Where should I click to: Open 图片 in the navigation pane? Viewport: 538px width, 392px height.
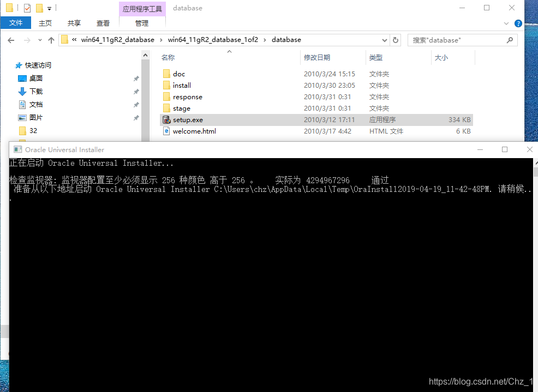[x=35, y=117]
